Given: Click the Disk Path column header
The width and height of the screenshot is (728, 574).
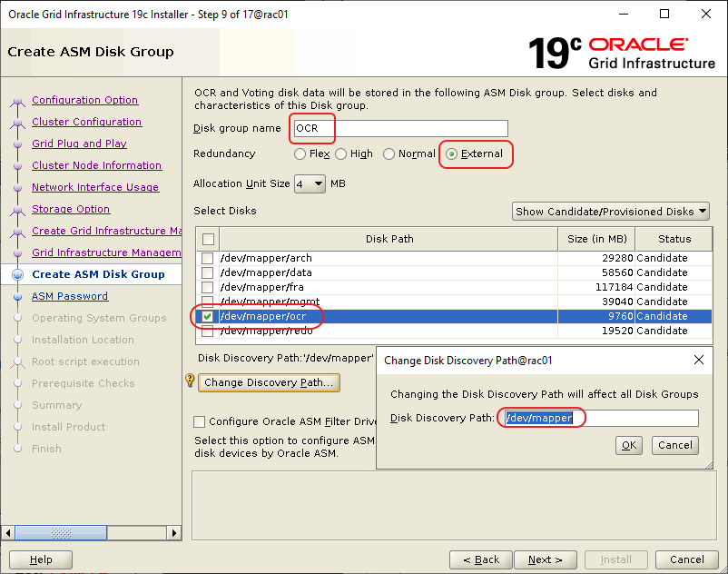Looking at the screenshot, I should coord(389,239).
